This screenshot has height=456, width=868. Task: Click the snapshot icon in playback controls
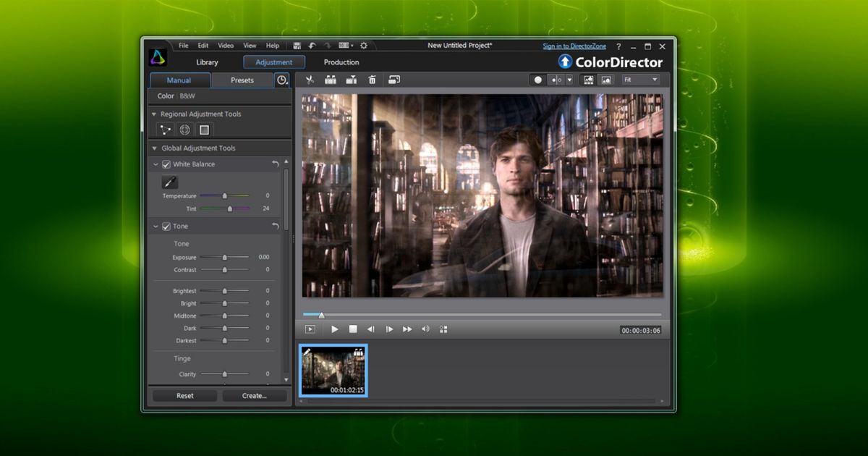click(444, 329)
